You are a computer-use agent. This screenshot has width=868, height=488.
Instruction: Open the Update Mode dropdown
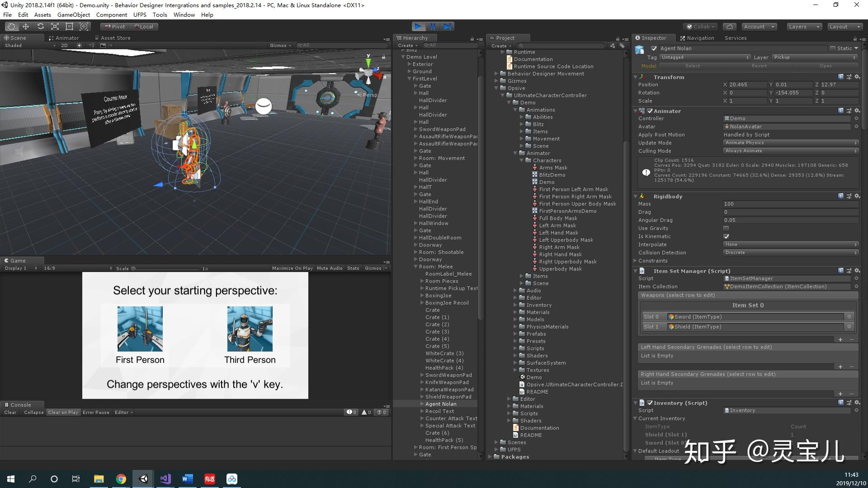791,143
